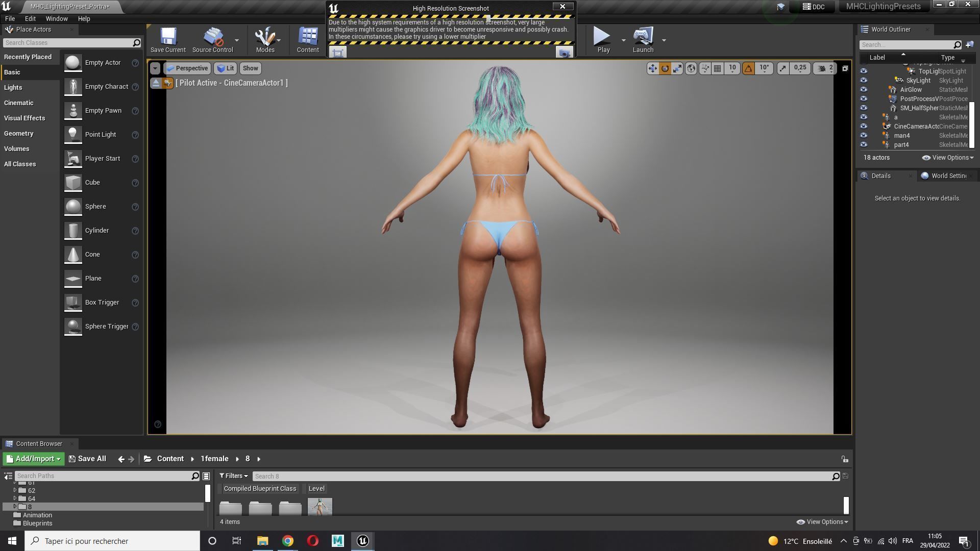
Task: Click capture screenshot camera icon
Action: pyautogui.click(x=564, y=53)
